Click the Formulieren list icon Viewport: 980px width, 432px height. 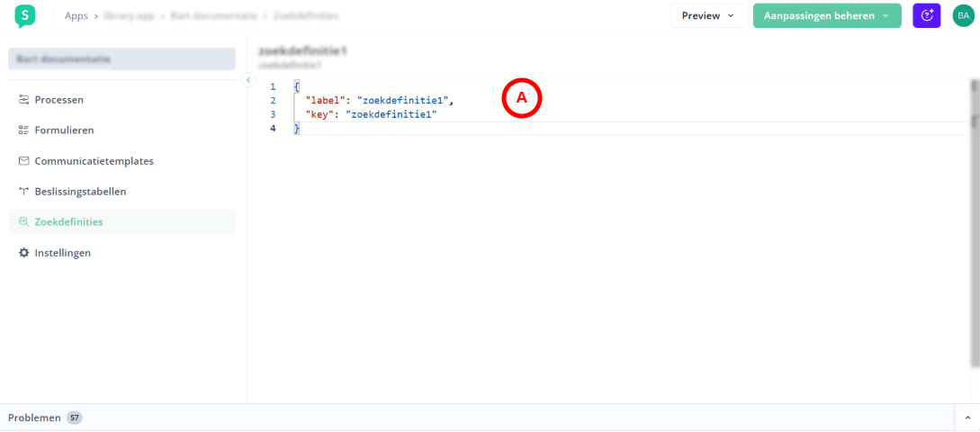pyautogui.click(x=24, y=130)
